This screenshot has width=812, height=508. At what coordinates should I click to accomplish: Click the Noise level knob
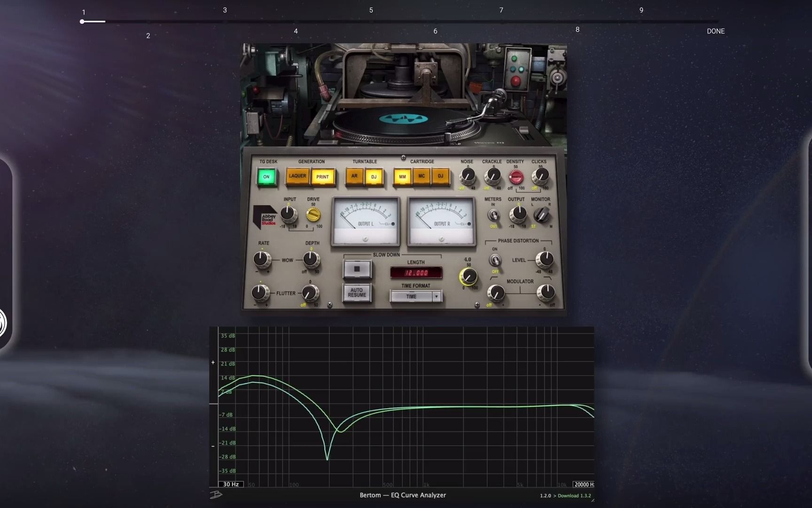point(467,176)
